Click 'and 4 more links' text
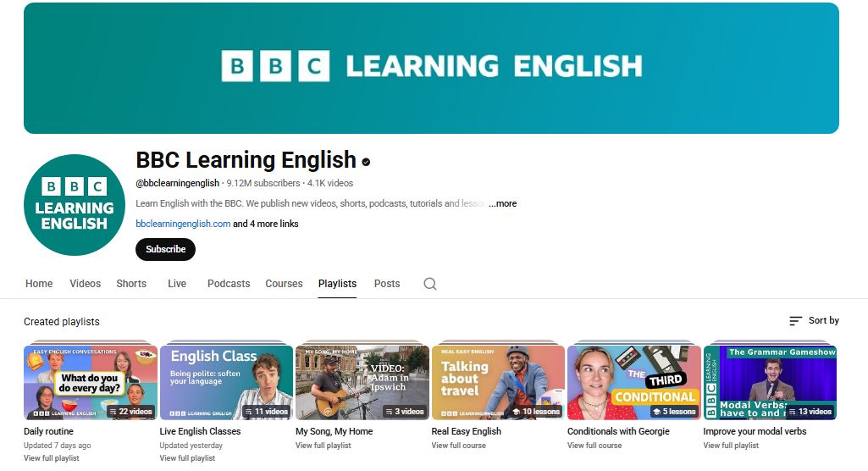The image size is (868, 471). [x=266, y=224]
